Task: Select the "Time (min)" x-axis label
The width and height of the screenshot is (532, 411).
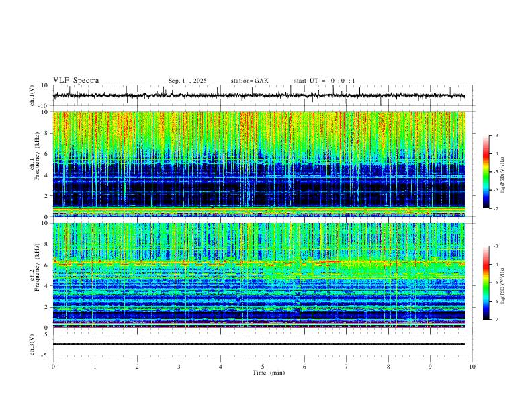Action: 269,373
